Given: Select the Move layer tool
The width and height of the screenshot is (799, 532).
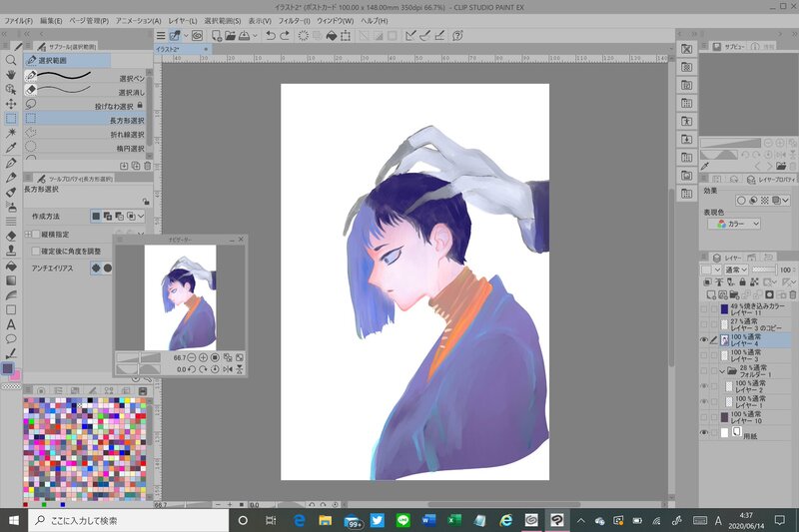Looking at the screenshot, I should click(x=11, y=104).
